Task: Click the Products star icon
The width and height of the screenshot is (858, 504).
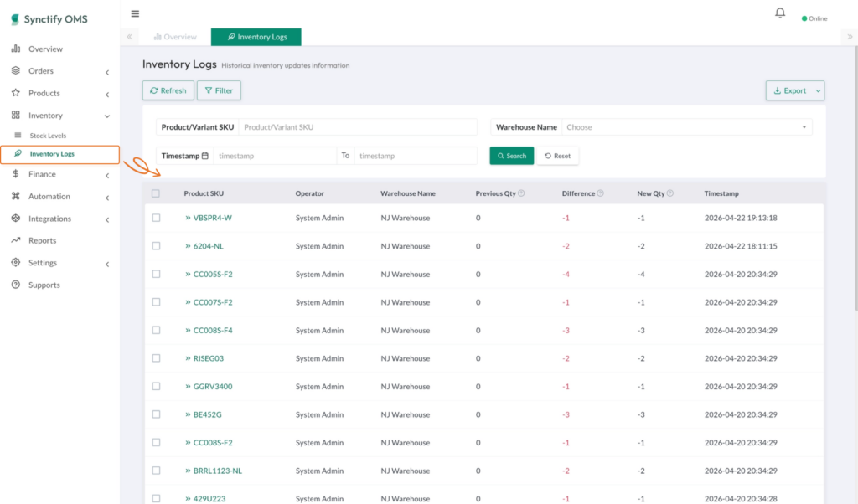Action: click(16, 93)
